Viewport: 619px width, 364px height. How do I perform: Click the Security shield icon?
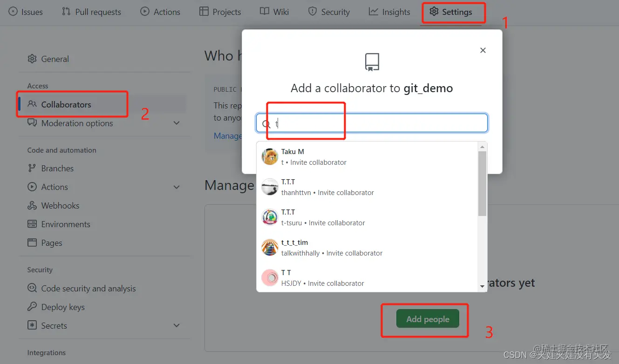click(313, 12)
